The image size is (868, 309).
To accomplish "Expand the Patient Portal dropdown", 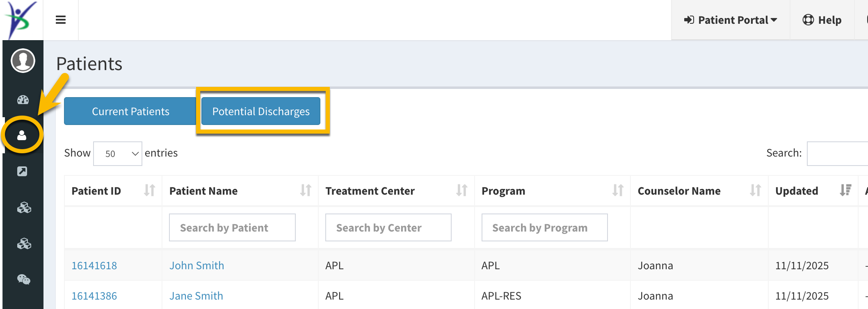I will (731, 20).
